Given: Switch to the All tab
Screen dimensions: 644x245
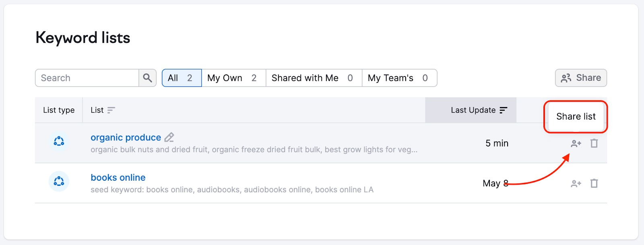Looking at the screenshot, I should [181, 78].
